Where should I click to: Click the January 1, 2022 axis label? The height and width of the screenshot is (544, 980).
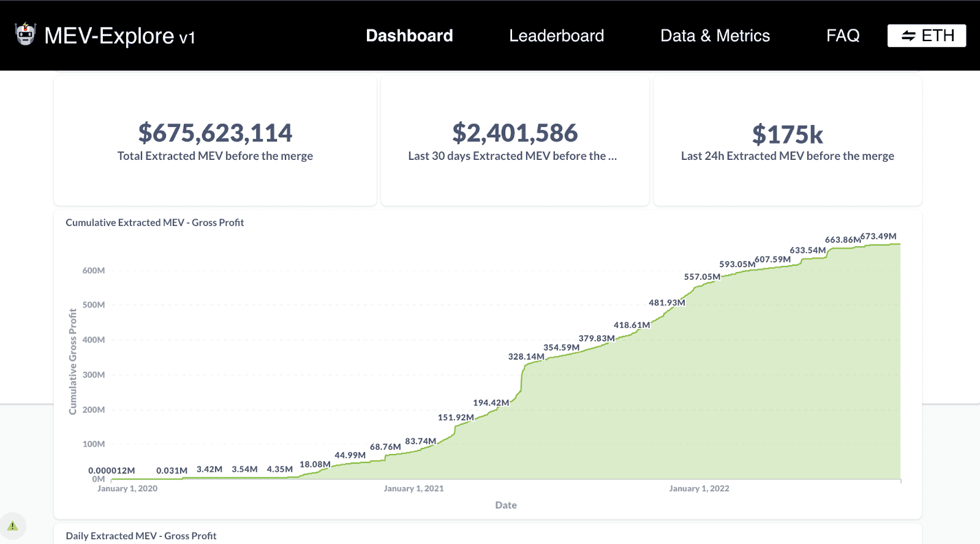tap(699, 488)
